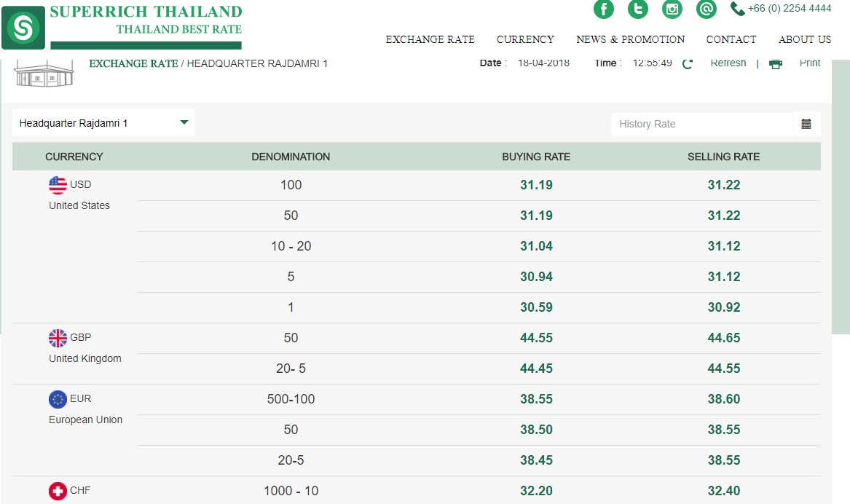Open the History Rate calendar icon

tap(806, 124)
